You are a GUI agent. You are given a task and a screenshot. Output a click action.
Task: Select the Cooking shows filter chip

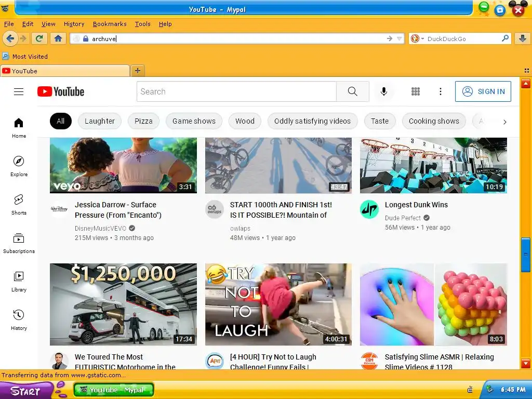pos(434,121)
